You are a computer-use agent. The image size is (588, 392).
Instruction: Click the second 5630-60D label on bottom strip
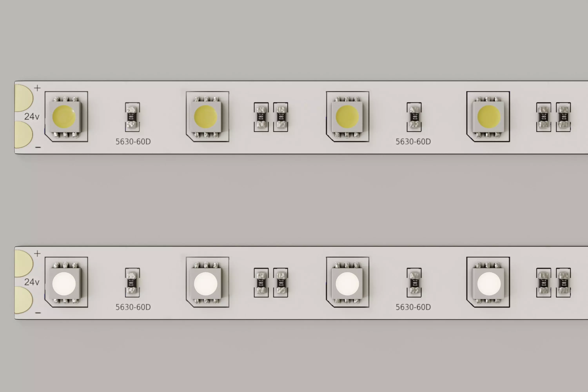pyautogui.click(x=413, y=307)
